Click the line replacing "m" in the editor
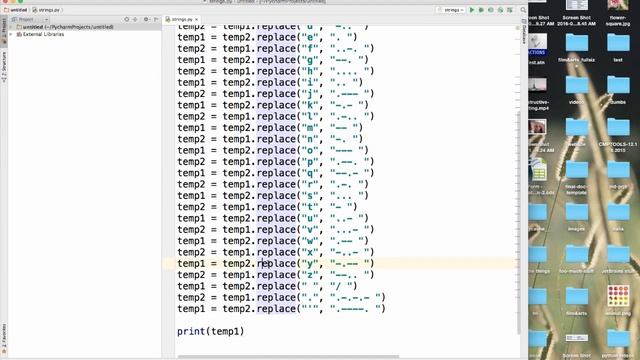 tap(270, 128)
